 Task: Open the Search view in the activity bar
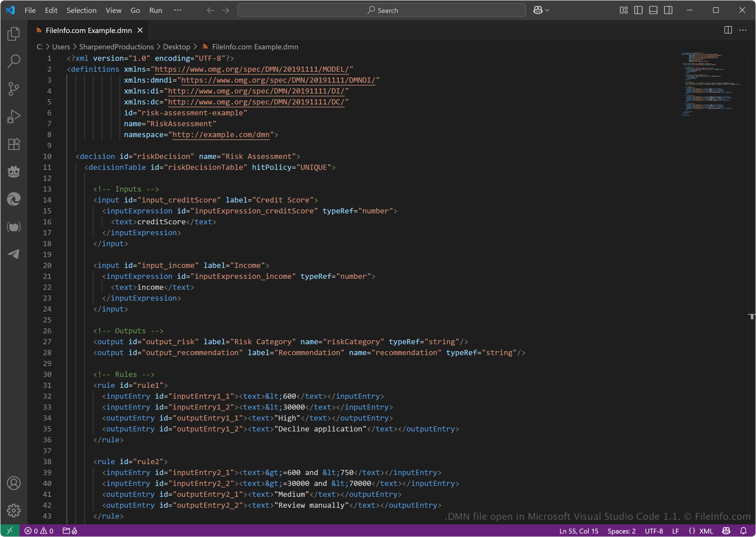(13, 61)
